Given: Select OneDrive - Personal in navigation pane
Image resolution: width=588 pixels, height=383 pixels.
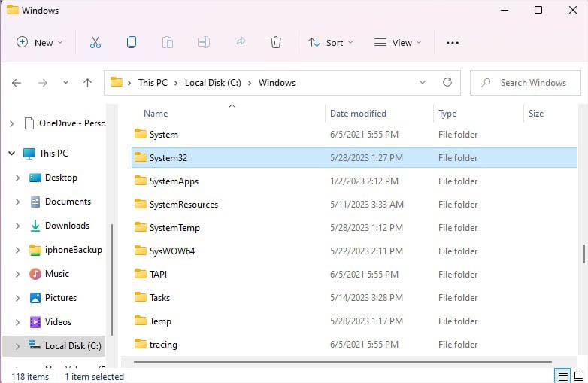Looking at the screenshot, I should point(72,123).
